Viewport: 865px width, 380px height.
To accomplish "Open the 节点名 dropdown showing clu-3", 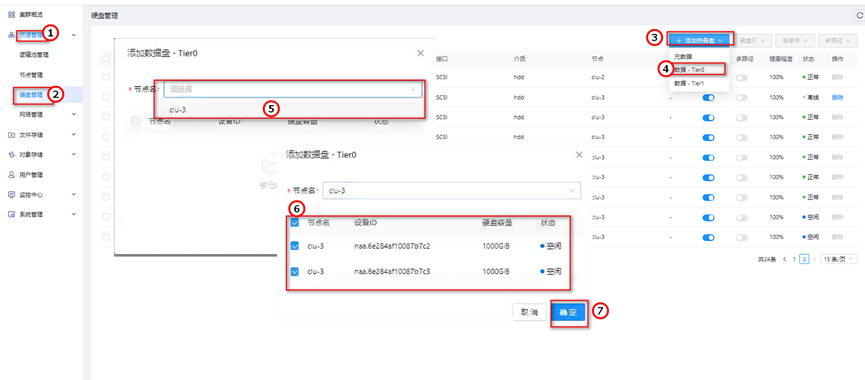I will pyautogui.click(x=451, y=191).
